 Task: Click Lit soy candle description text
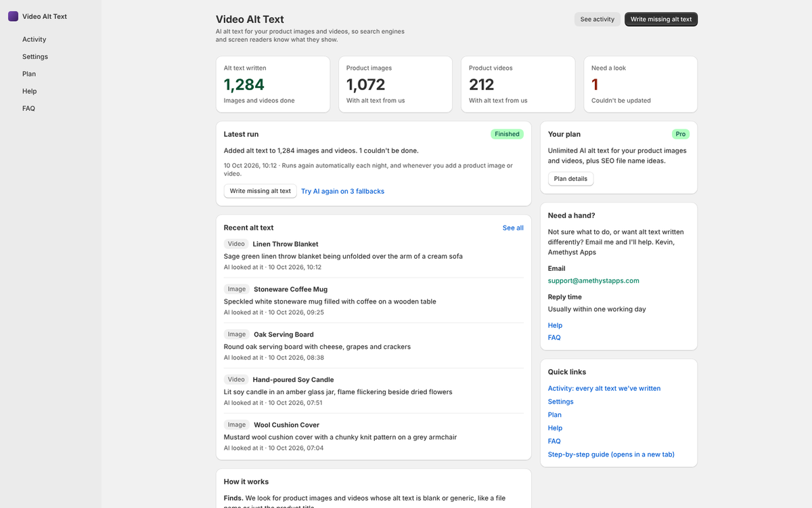coord(338,392)
